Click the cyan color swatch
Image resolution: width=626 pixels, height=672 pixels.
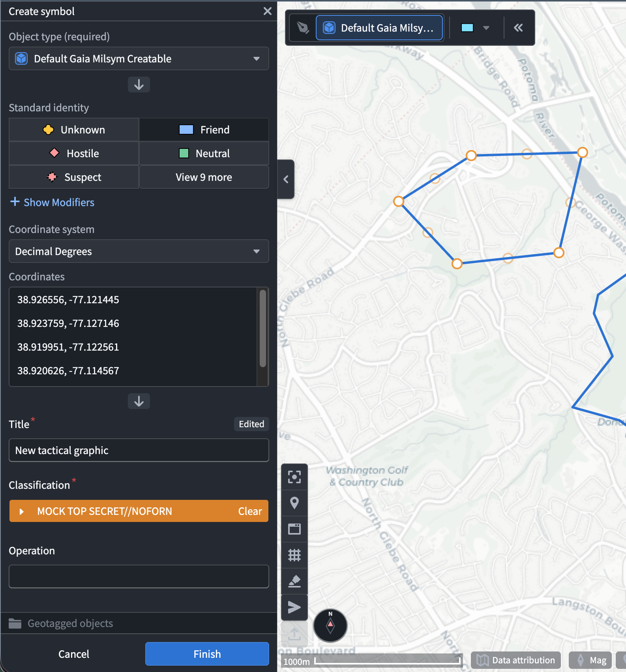coord(467,28)
